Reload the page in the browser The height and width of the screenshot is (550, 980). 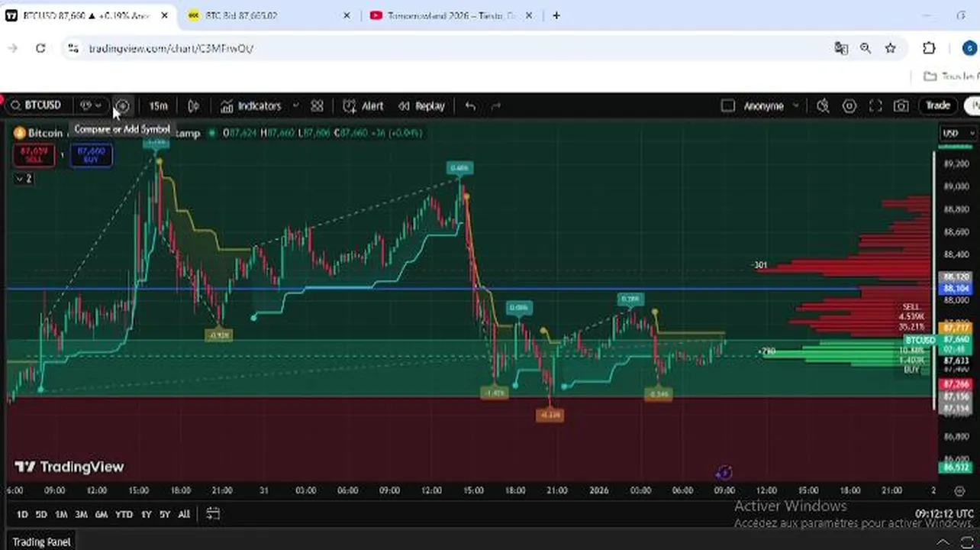(x=40, y=48)
